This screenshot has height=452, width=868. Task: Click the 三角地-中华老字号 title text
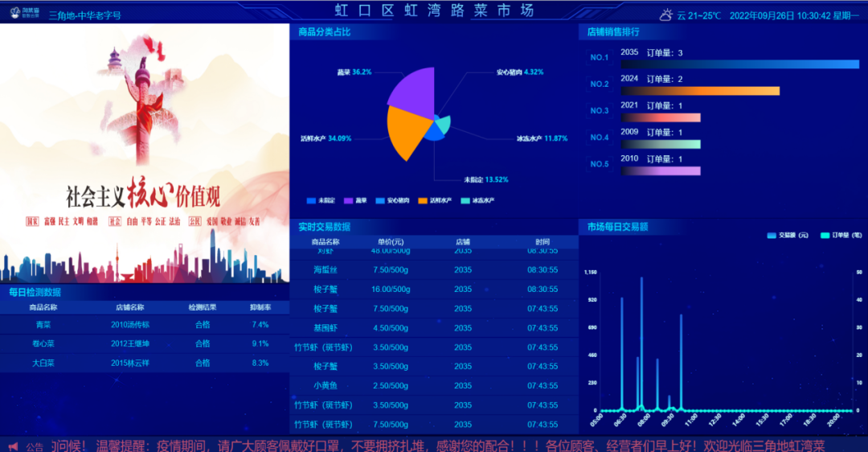tap(85, 14)
